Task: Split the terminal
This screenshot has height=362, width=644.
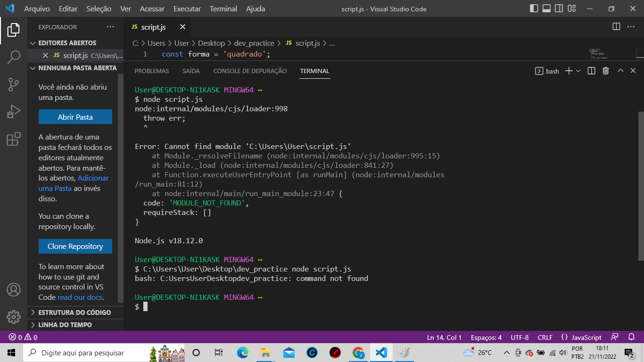Action: point(592,71)
